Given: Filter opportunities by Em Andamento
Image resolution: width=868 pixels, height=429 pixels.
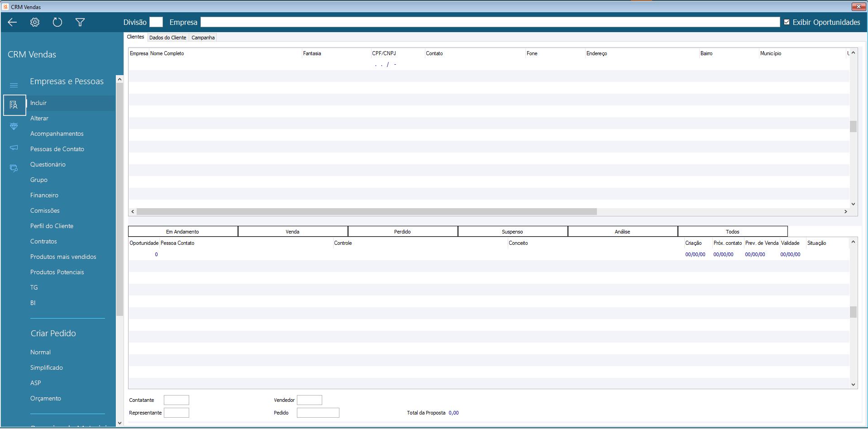Looking at the screenshot, I should point(183,232).
